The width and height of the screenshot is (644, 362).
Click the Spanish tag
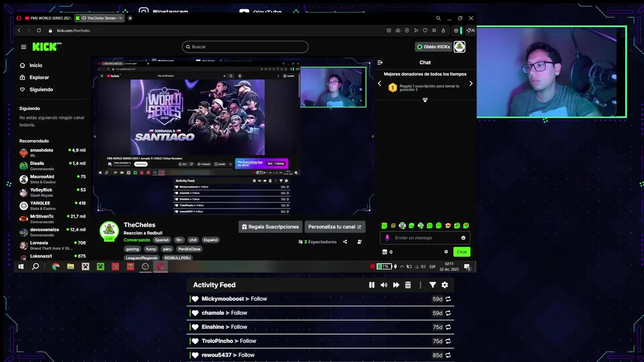[162, 240]
